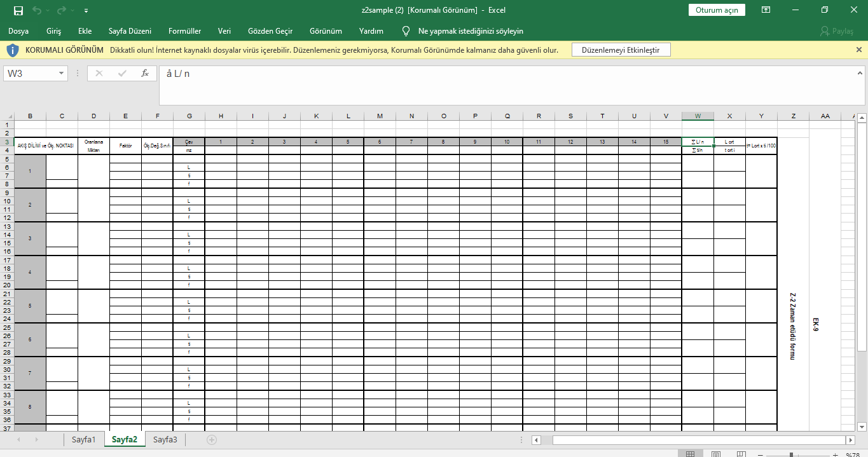The image size is (868, 457).
Task: Click Düzenlemeyi Etkinleştir to enable editing
Action: 621,49
